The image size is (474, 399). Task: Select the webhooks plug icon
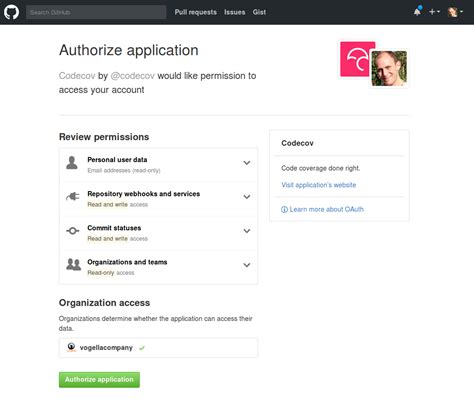pos(73,197)
